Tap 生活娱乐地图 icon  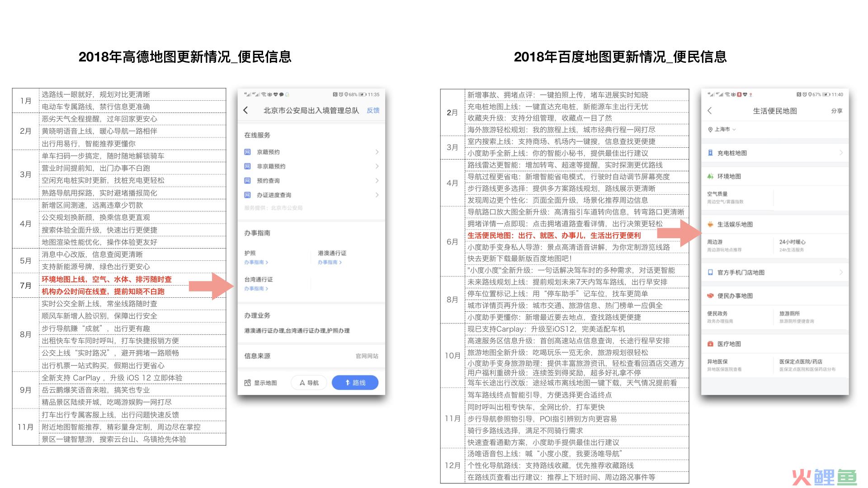710,224
